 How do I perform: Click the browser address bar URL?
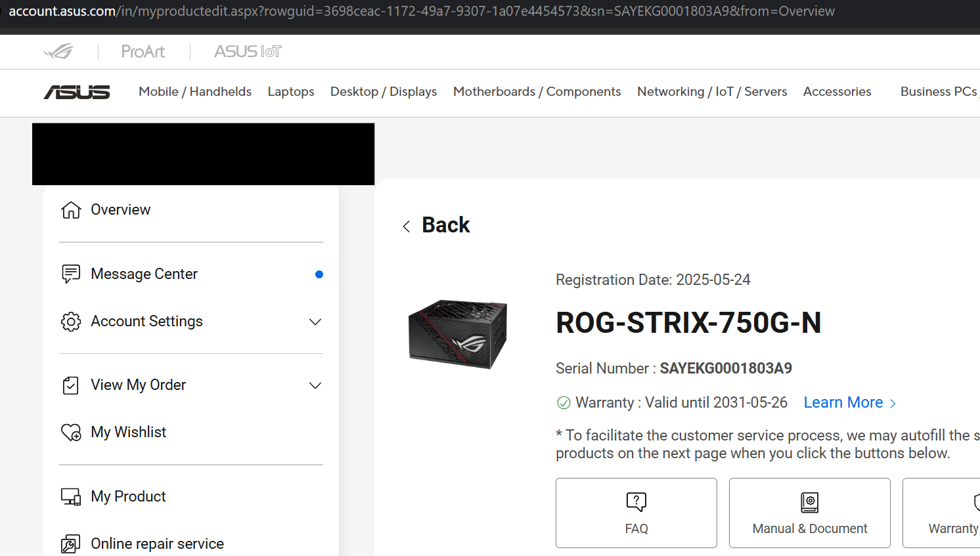point(422,11)
